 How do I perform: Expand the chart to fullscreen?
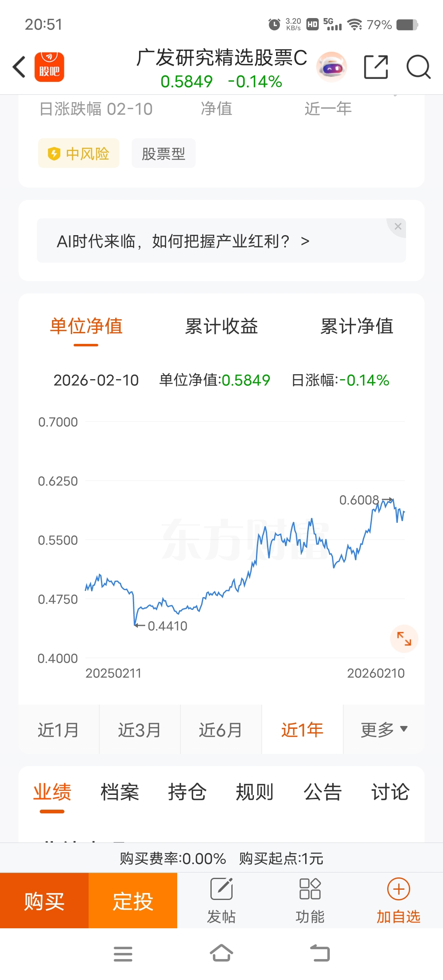coord(404,639)
